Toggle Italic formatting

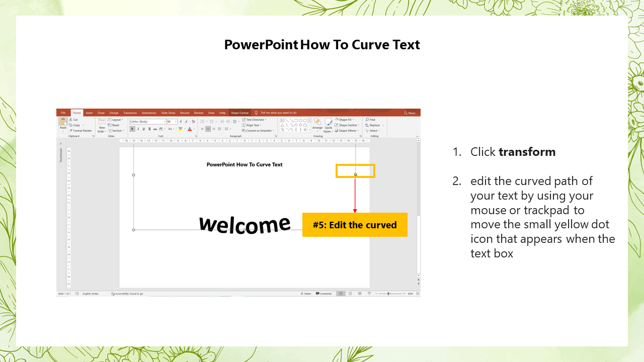click(138, 129)
